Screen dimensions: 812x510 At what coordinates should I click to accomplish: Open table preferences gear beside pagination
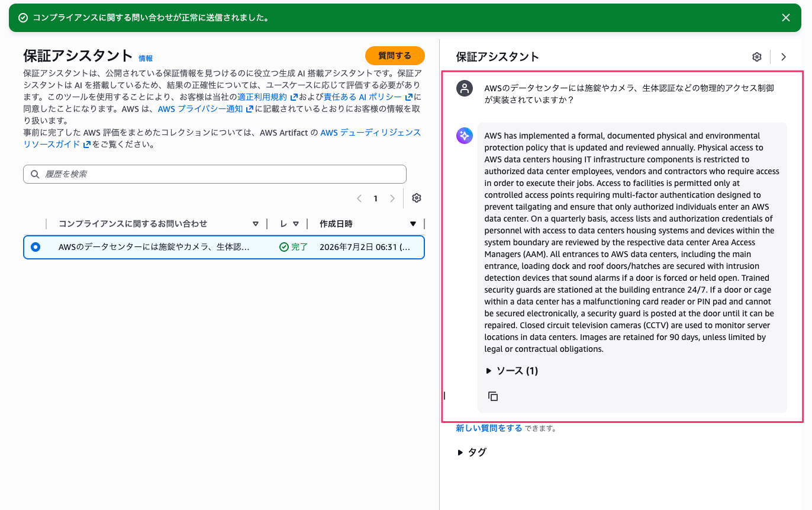(417, 198)
